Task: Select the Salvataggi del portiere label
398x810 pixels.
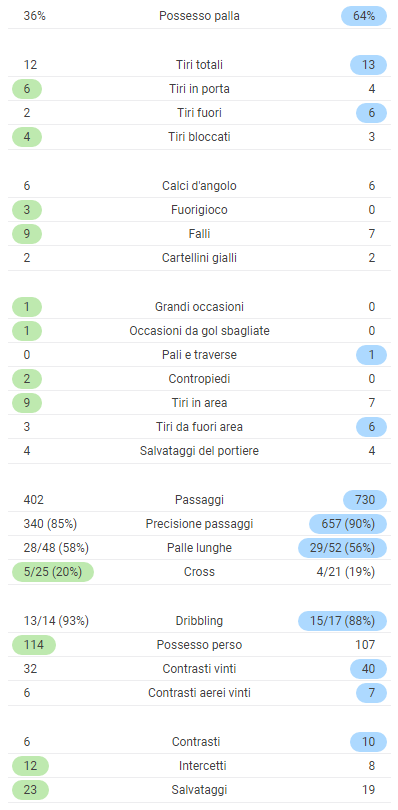Action: [199, 451]
